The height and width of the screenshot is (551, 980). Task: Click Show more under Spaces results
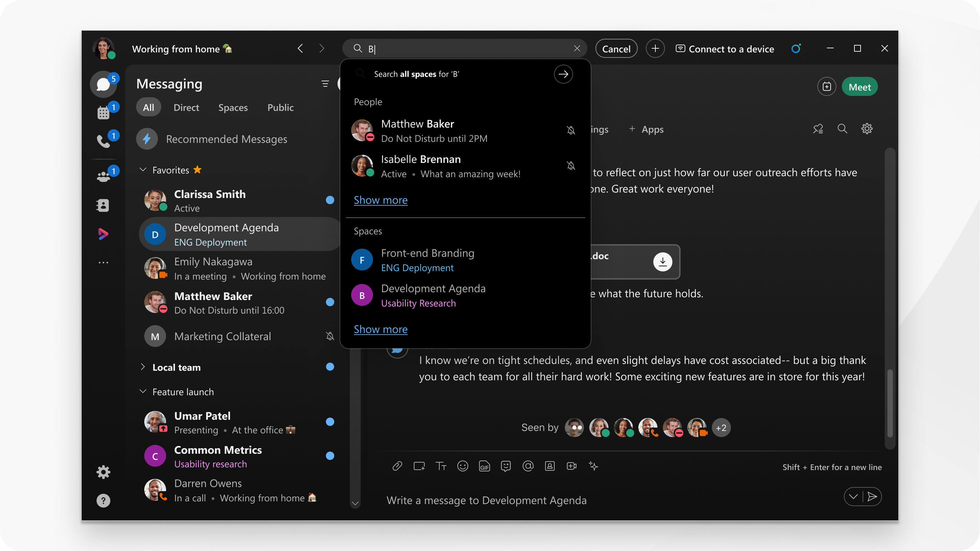pos(381,329)
